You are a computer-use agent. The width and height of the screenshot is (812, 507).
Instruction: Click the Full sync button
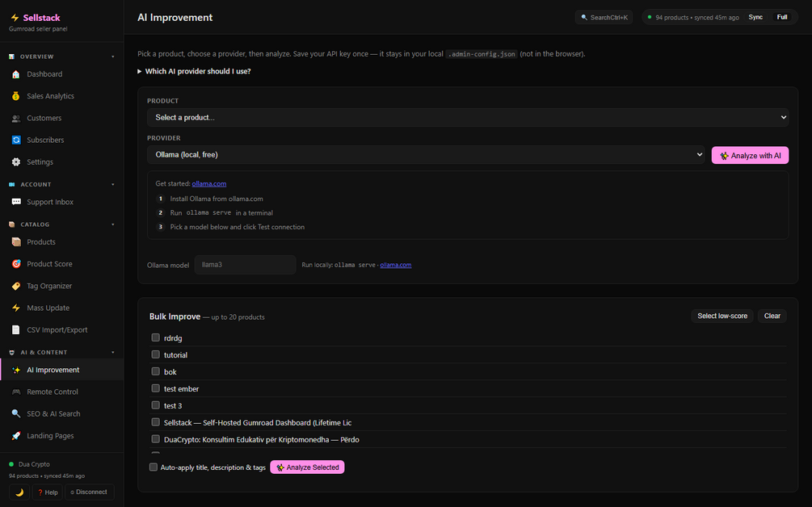[782, 17]
